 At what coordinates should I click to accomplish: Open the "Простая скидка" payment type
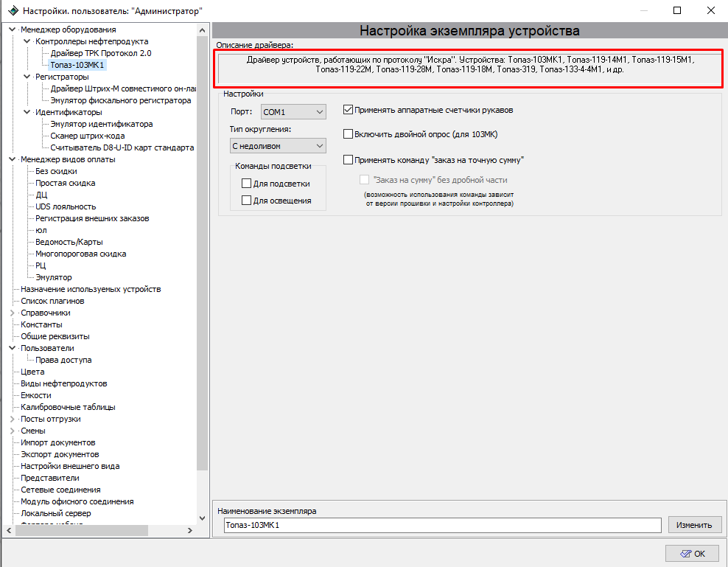(x=66, y=183)
